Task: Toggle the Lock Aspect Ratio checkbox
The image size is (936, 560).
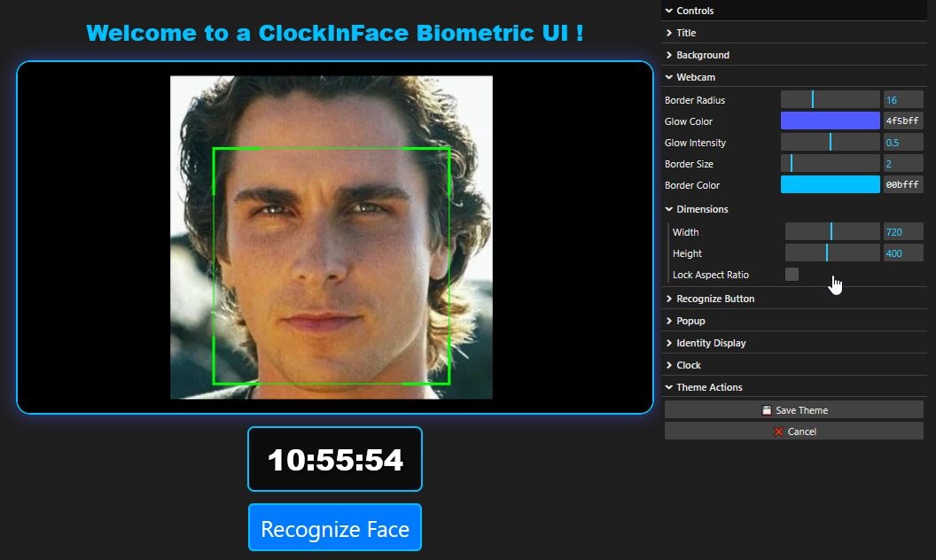Action: [x=792, y=275]
